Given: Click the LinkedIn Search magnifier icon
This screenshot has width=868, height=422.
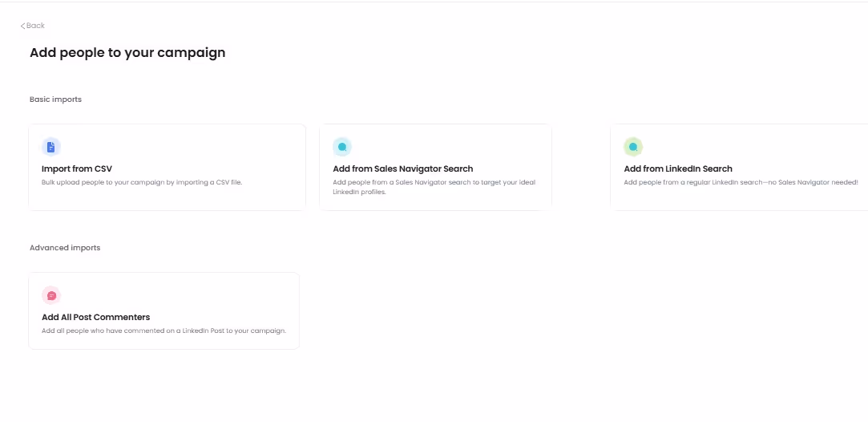Looking at the screenshot, I should (x=633, y=147).
